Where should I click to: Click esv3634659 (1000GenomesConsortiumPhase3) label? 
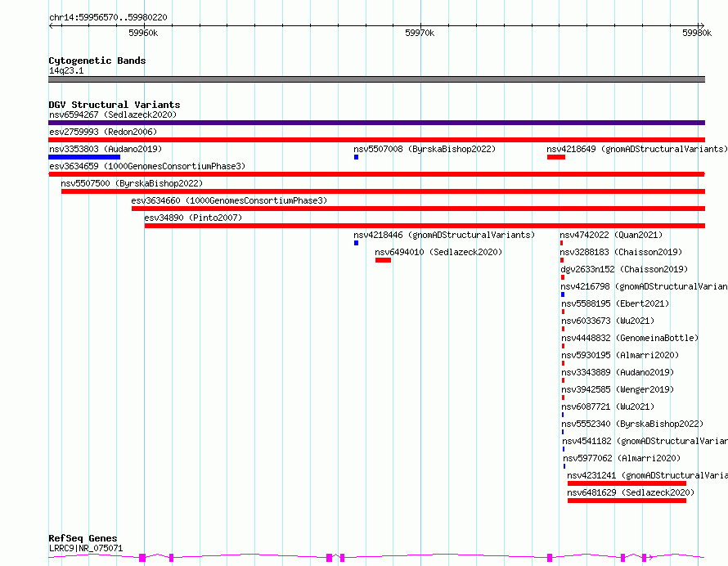[147, 166]
